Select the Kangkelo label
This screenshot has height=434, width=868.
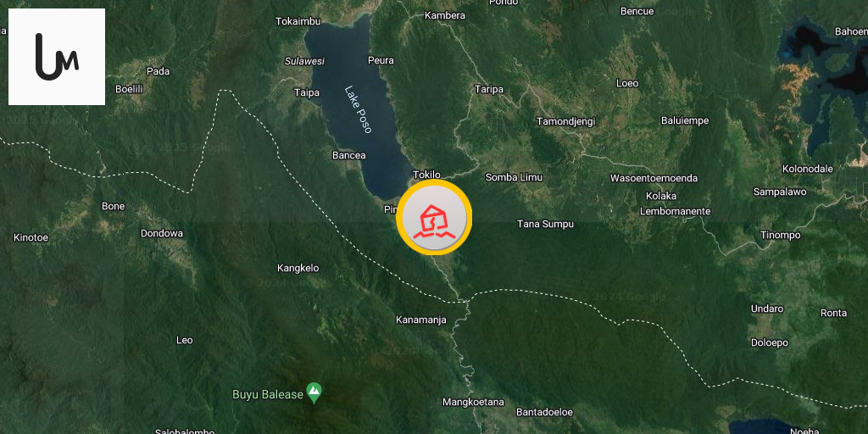click(x=298, y=269)
